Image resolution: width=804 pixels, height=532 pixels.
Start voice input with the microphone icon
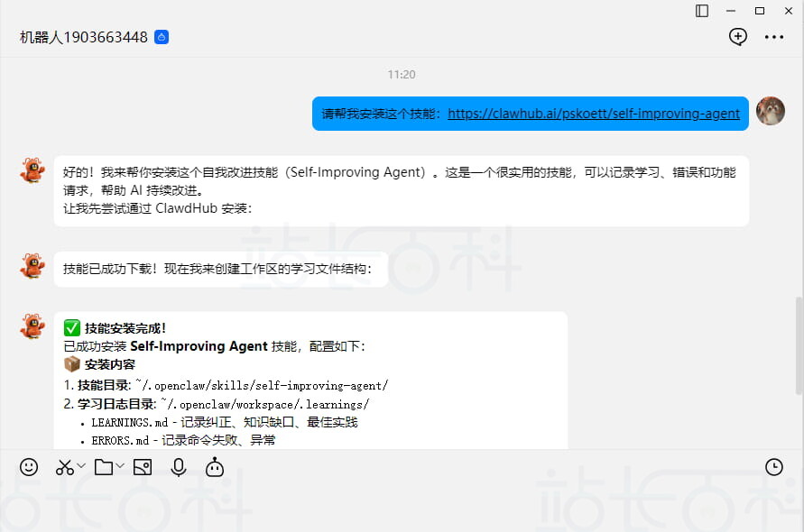(x=179, y=467)
